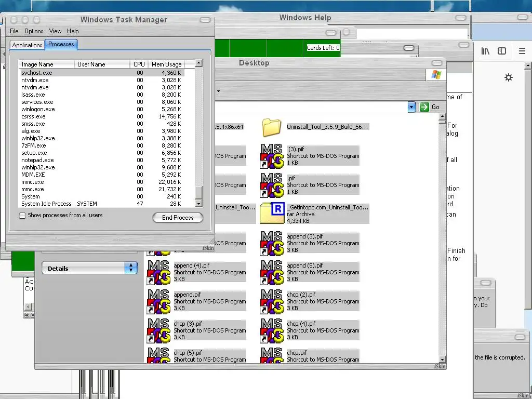Click the left scroll arrow in background window
The width and height of the screenshot is (532, 399).
click(29, 307)
